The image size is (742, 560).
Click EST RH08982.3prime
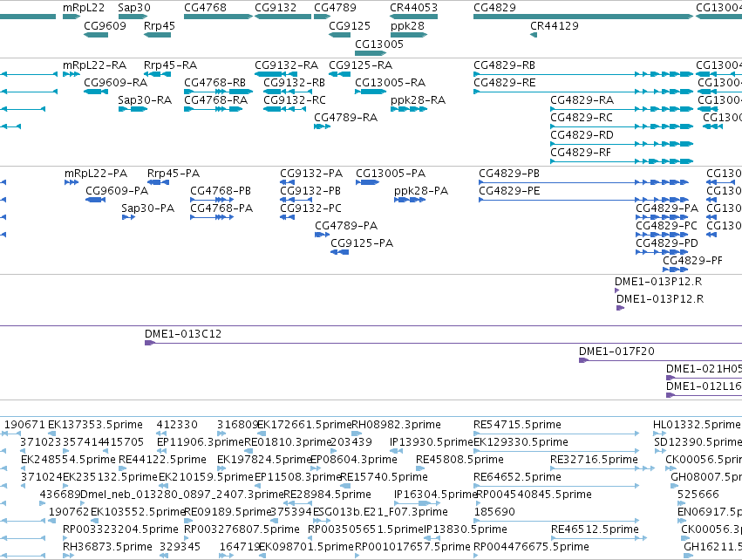pos(357,434)
